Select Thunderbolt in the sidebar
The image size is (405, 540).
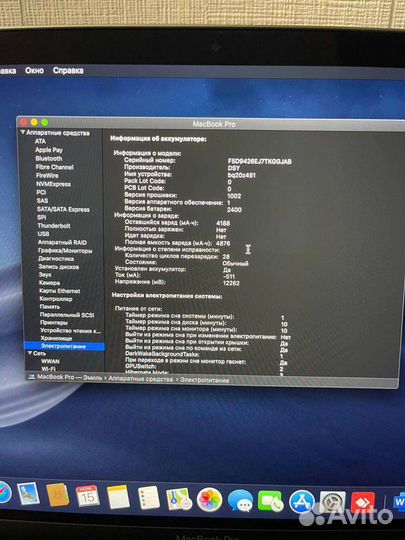54,226
